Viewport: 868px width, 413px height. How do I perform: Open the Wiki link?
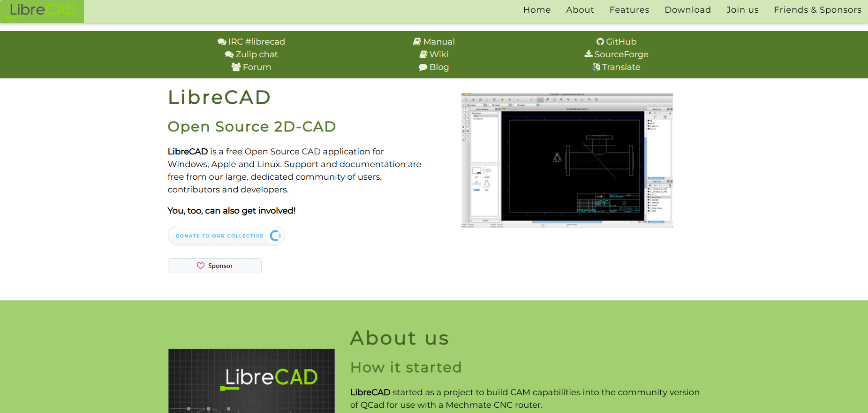[439, 54]
